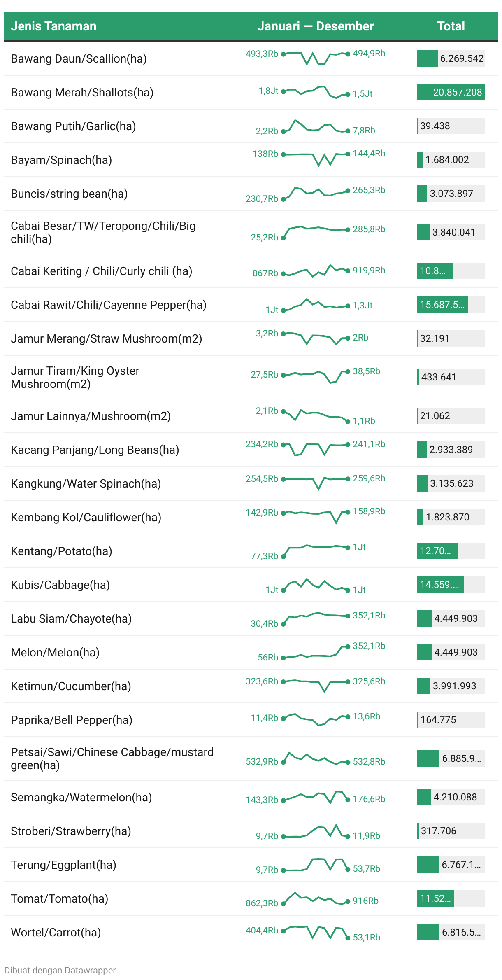502x980 pixels.
Task: Click the Januari — Desember column header
Action: coord(315,26)
